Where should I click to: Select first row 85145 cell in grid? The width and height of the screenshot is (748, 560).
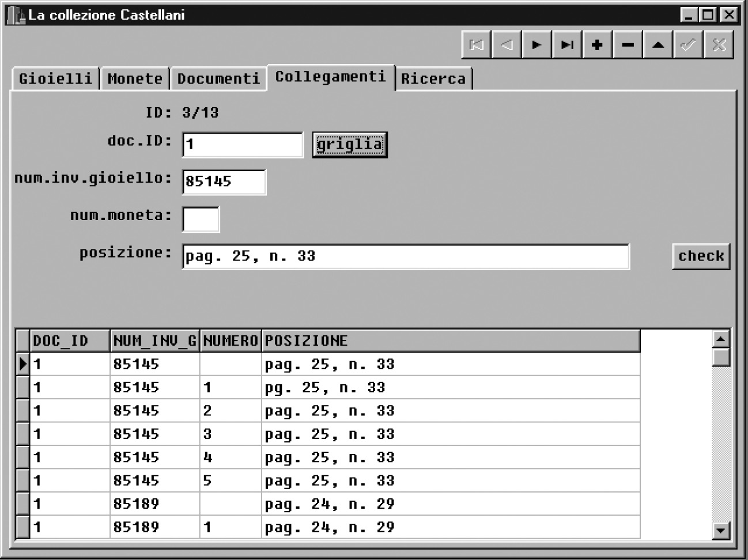point(155,364)
